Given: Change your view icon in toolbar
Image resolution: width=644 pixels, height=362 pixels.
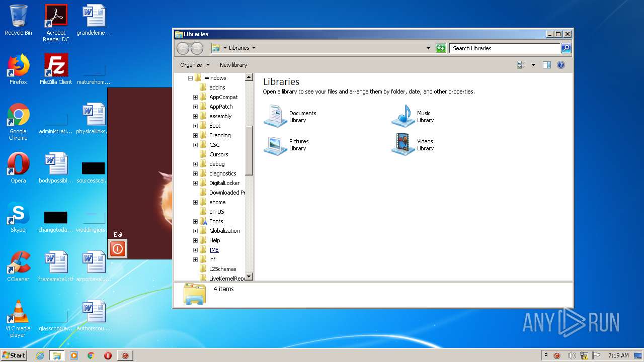Looking at the screenshot, I should (x=521, y=65).
